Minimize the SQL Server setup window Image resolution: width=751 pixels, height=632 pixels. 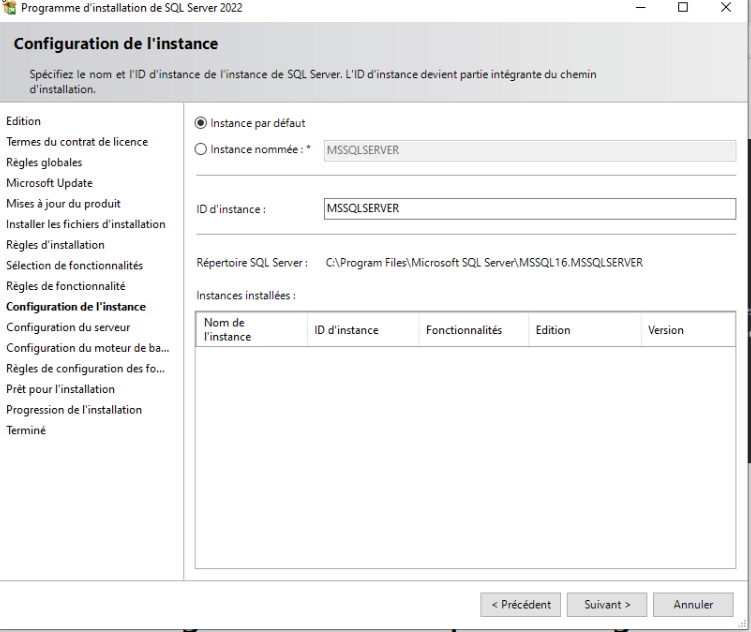point(641,8)
